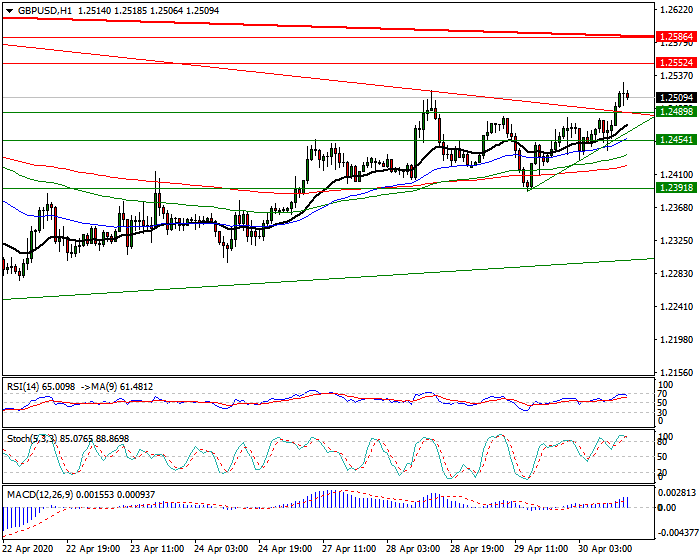The width and height of the screenshot is (700, 560).
Task: Select the green 1.23918 support price label
Action: pos(677,188)
